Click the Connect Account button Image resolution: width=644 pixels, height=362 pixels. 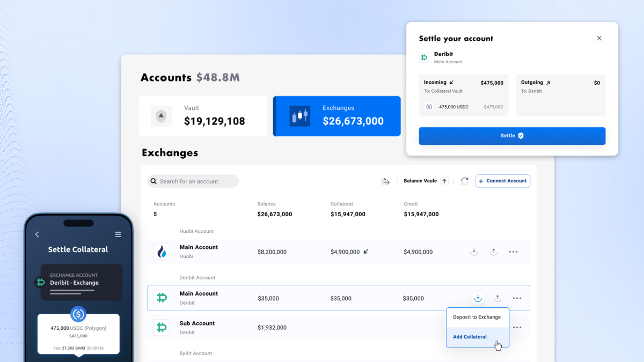pyautogui.click(x=503, y=181)
